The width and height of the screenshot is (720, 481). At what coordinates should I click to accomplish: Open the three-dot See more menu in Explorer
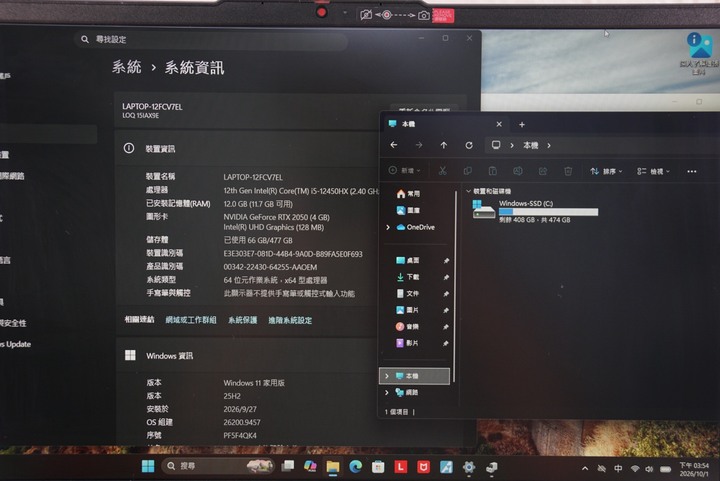tap(692, 171)
